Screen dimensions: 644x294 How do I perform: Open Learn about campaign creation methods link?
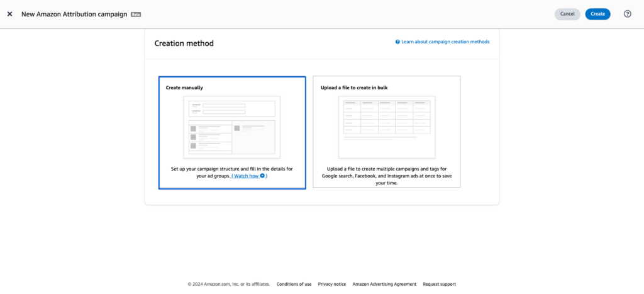pyautogui.click(x=442, y=42)
